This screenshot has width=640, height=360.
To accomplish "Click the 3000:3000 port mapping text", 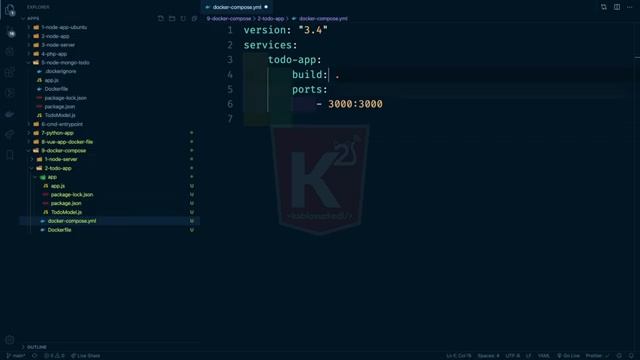I will click(x=355, y=104).
